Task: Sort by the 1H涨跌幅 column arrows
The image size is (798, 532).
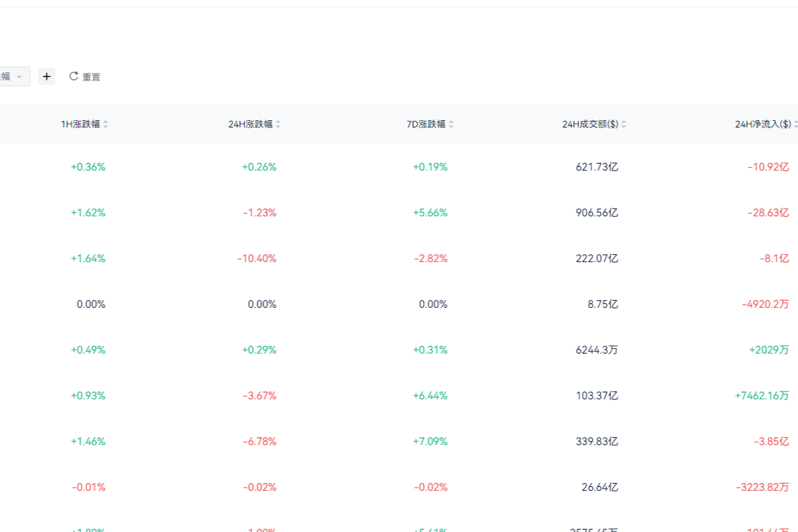Action: [x=106, y=124]
